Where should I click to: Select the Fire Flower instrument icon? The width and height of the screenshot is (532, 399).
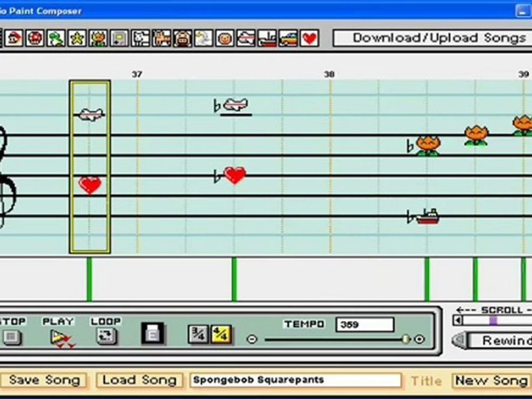(x=98, y=38)
